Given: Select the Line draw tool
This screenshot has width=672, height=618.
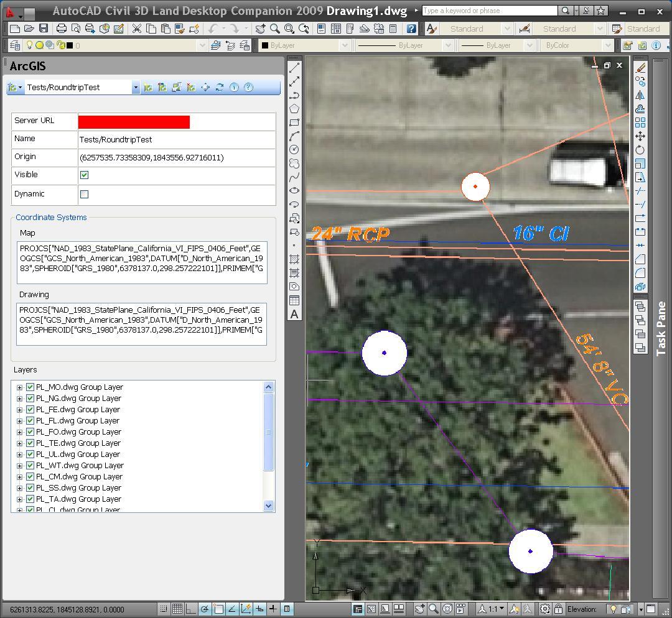Looking at the screenshot, I should pyautogui.click(x=294, y=68).
